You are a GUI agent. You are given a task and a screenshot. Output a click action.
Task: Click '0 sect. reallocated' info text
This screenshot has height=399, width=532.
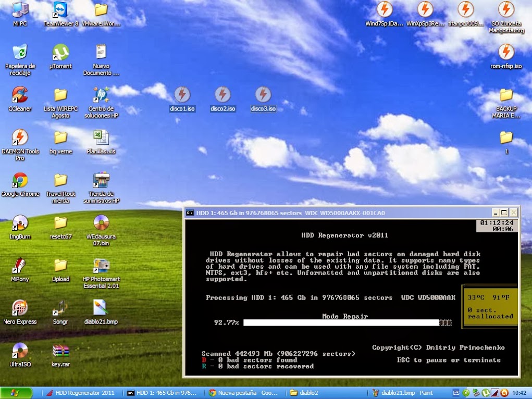pos(490,313)
